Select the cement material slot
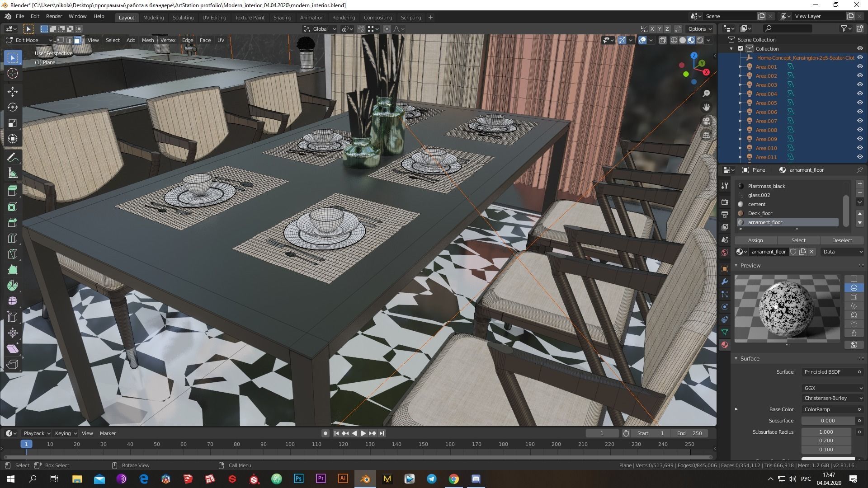 coord(788,204)
